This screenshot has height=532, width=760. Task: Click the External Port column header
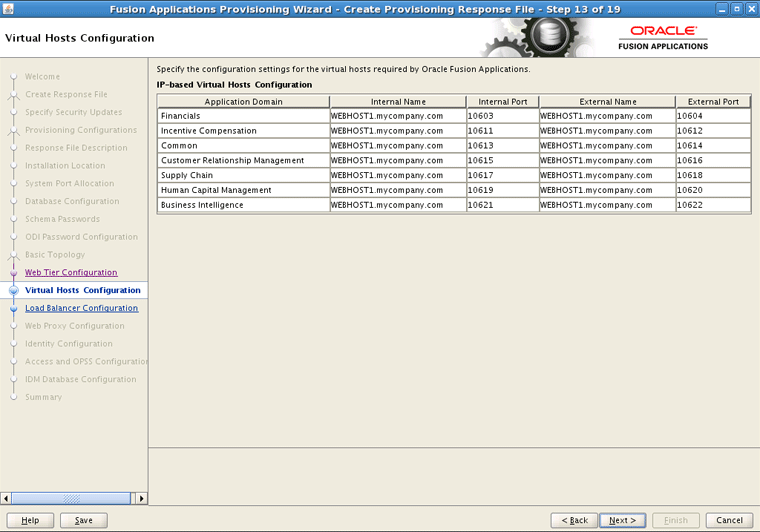click(713, 102)
